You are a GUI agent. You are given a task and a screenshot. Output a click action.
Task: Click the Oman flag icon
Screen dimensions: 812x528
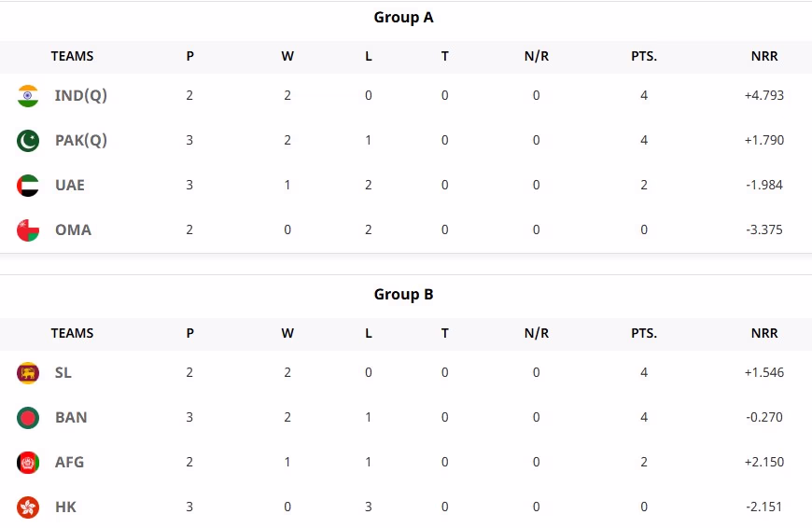[28, 229]
